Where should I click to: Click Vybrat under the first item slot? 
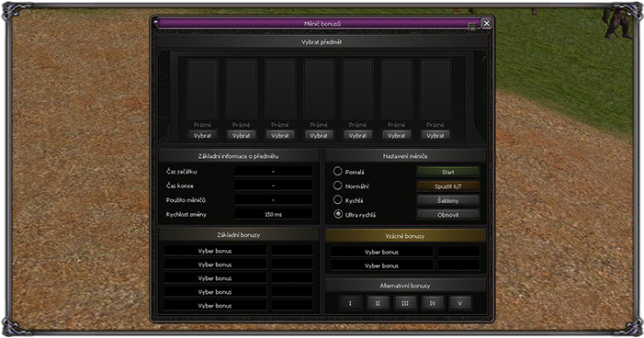[202, 135]
